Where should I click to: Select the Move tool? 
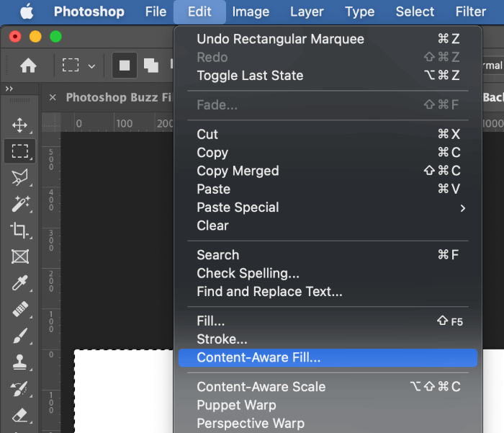click(x=19, y=125)
